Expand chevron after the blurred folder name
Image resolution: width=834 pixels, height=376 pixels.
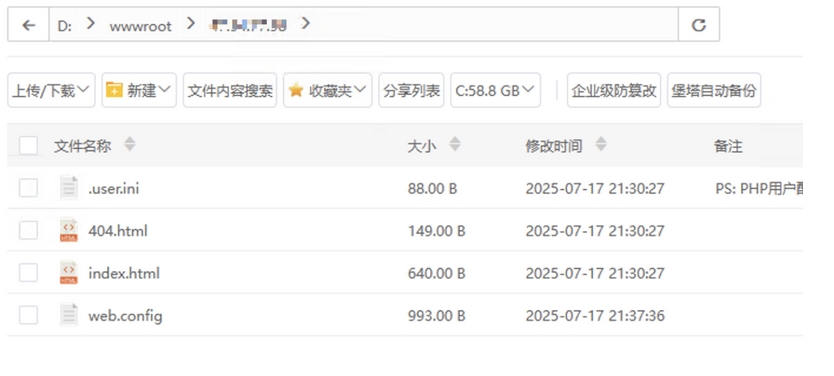point(305,24)
